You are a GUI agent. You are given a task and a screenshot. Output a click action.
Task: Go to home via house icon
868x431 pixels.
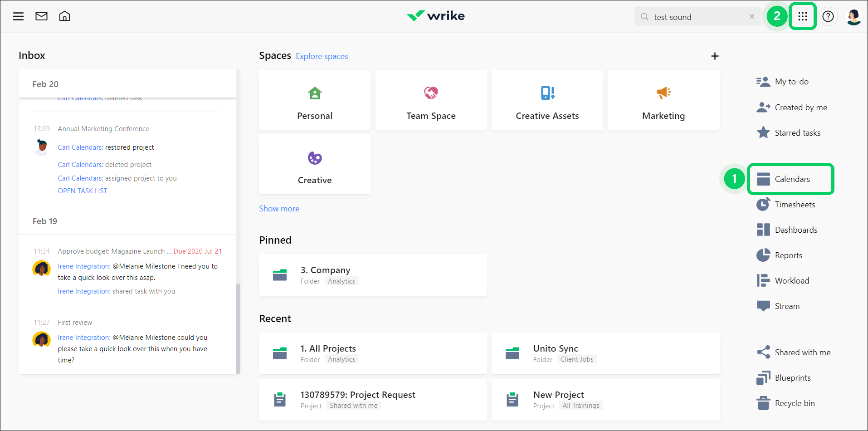[65, 16]
